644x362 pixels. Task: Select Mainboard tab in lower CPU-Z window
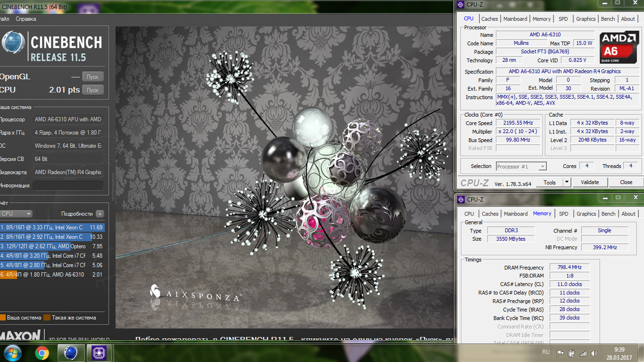pos(516,214)
